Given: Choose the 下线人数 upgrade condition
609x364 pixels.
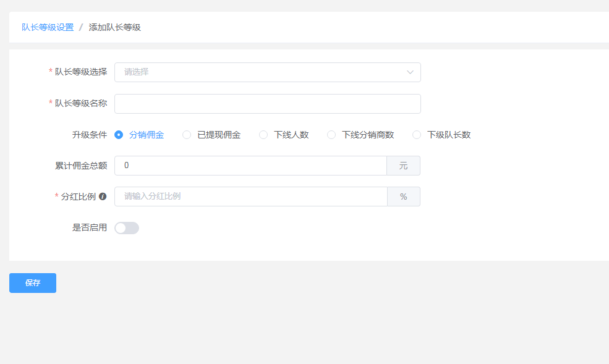Looking at the screenshot, I should pos(284,135).
